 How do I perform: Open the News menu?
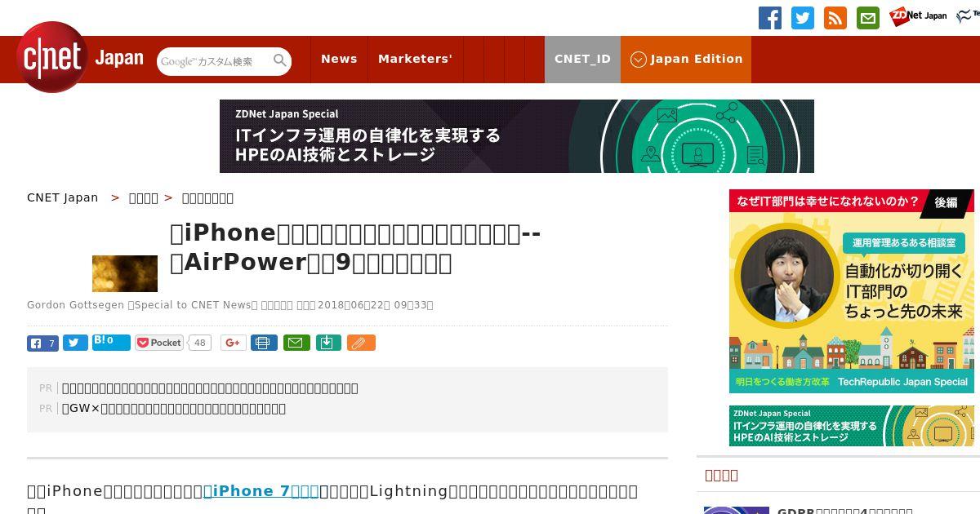pos(339,59)
